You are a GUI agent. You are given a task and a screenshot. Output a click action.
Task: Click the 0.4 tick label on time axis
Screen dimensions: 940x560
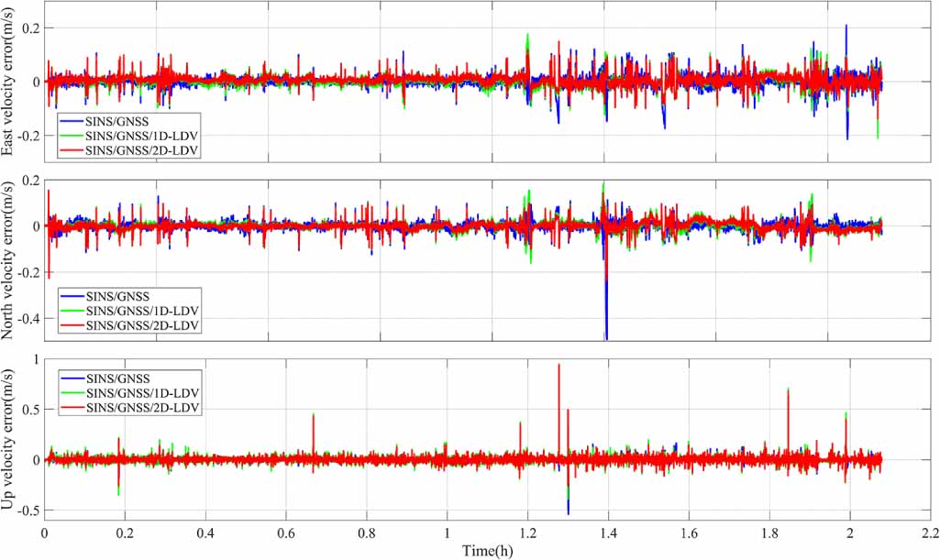click(x=205, y=533)
